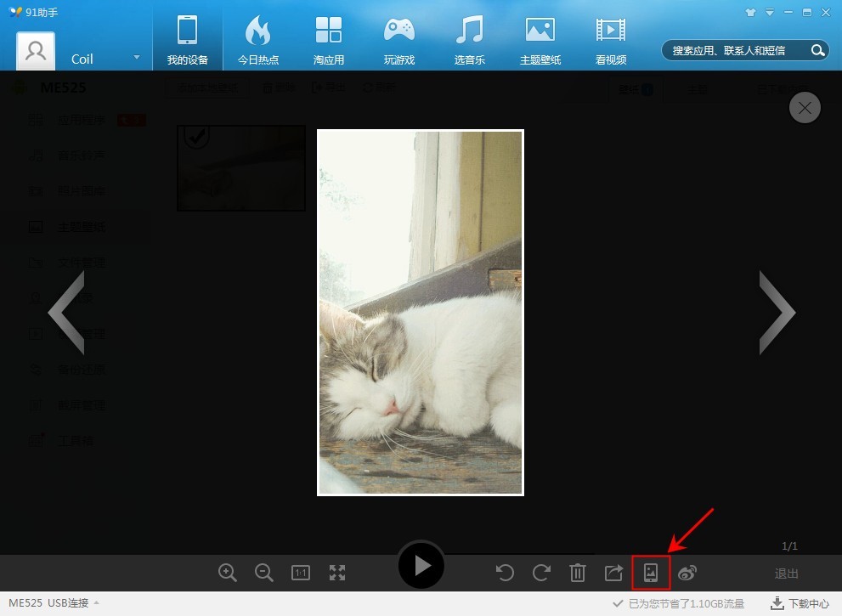Rotate the photo clockwise

(541, 573)
